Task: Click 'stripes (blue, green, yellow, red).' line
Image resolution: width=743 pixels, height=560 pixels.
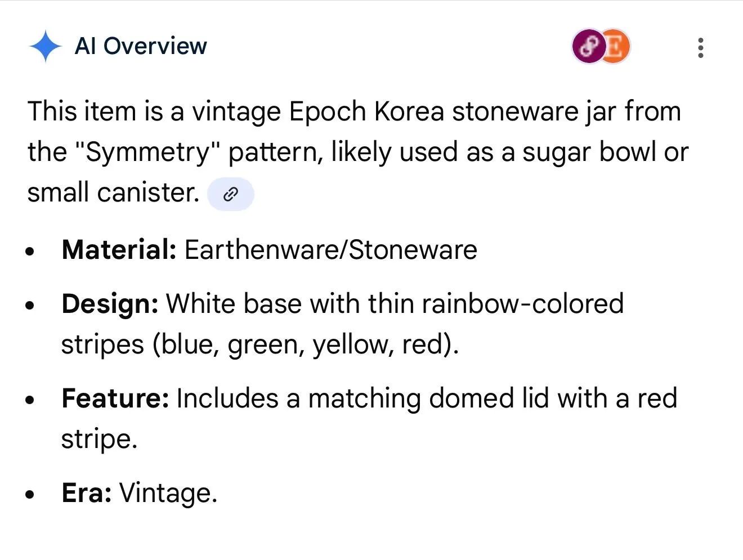Action: coord(260,344)
